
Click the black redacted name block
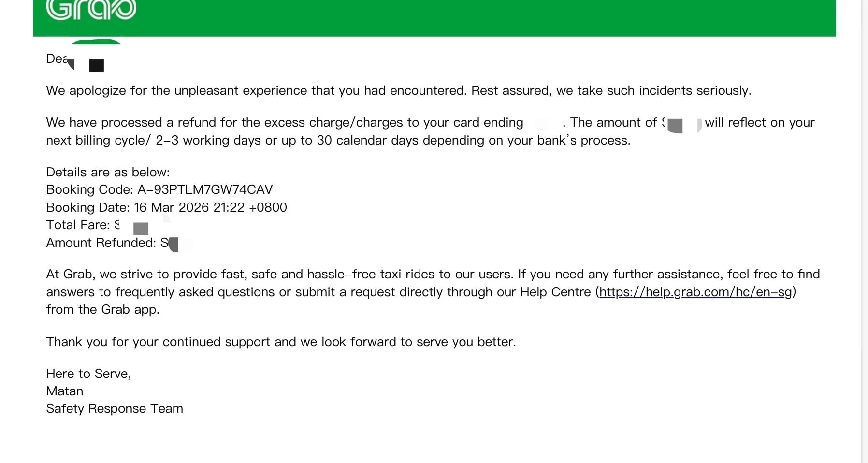point(97,65)
